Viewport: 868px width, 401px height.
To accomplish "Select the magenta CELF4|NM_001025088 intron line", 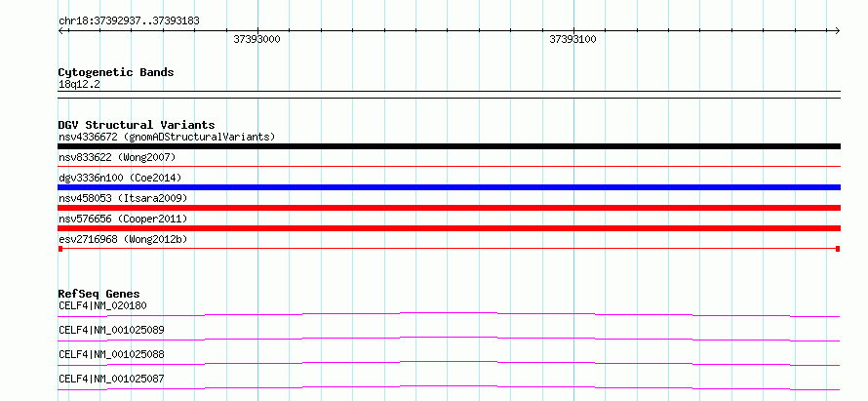I will click(x=449, y=363).
